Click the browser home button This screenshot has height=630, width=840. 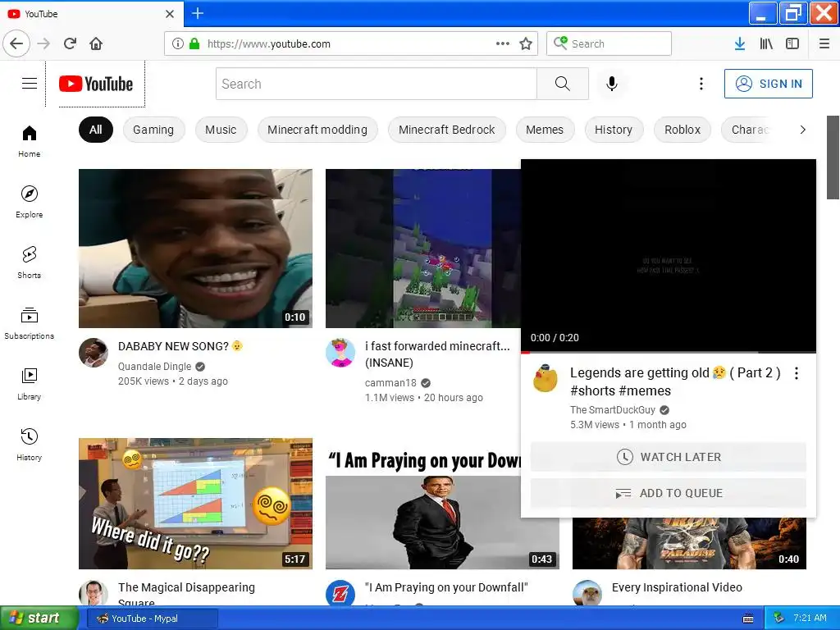(96, 43)
